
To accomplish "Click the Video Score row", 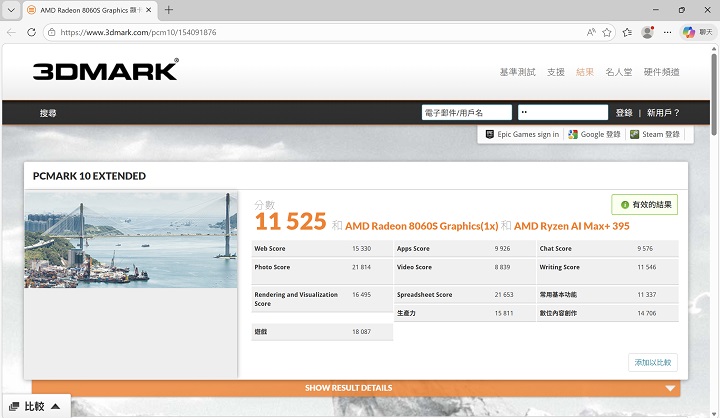I will 465,271.
